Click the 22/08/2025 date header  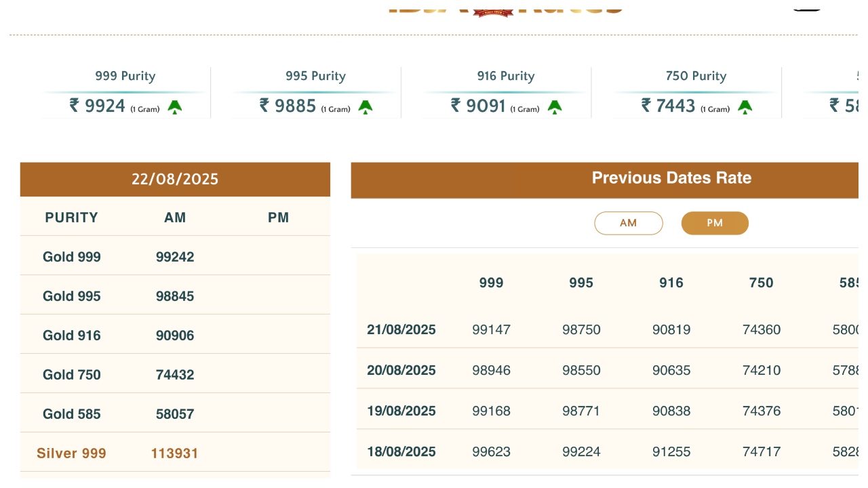tap(175, 179)
